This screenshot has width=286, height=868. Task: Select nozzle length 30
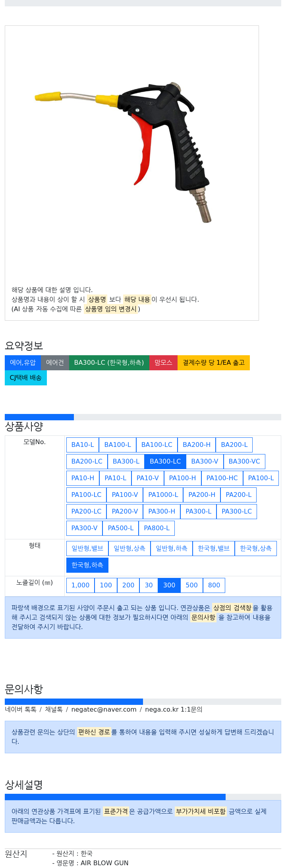(149, 585)
